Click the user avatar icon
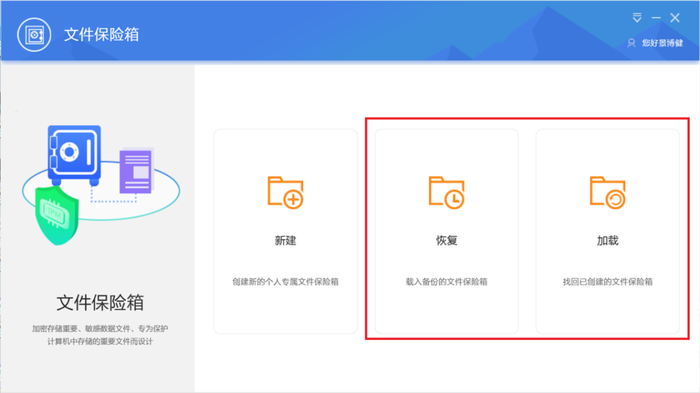Viewport: 700px width, 393px height. click(631, 43)
